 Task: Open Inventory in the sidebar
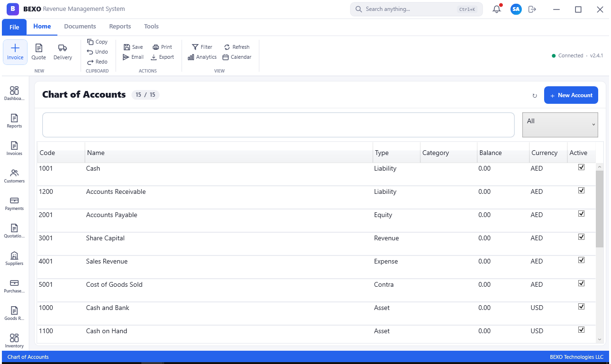coord(14,341)
